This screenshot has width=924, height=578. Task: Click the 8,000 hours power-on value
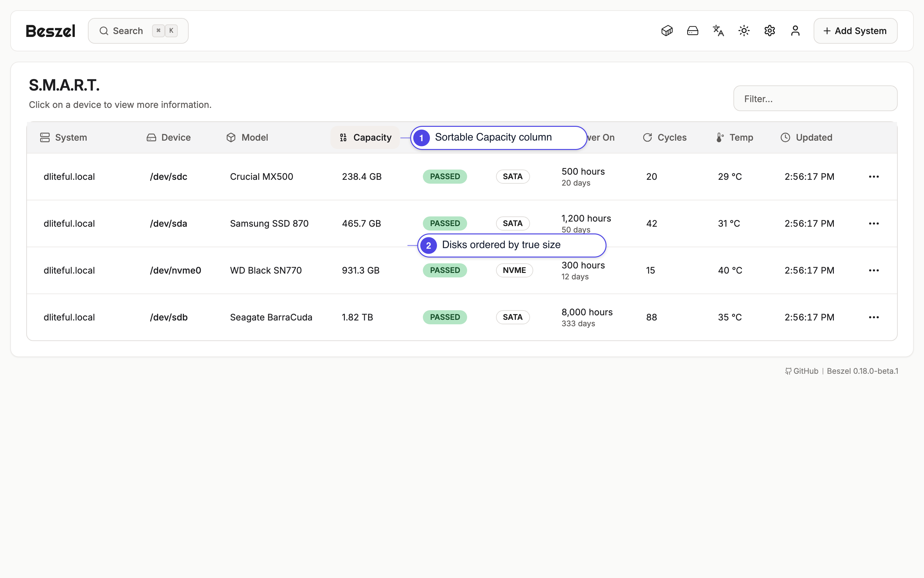point(587,312)
